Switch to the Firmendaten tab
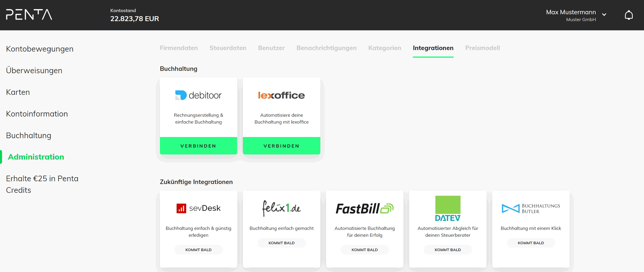The height and width of the screenshot is (272, 644). pos(179,48)
